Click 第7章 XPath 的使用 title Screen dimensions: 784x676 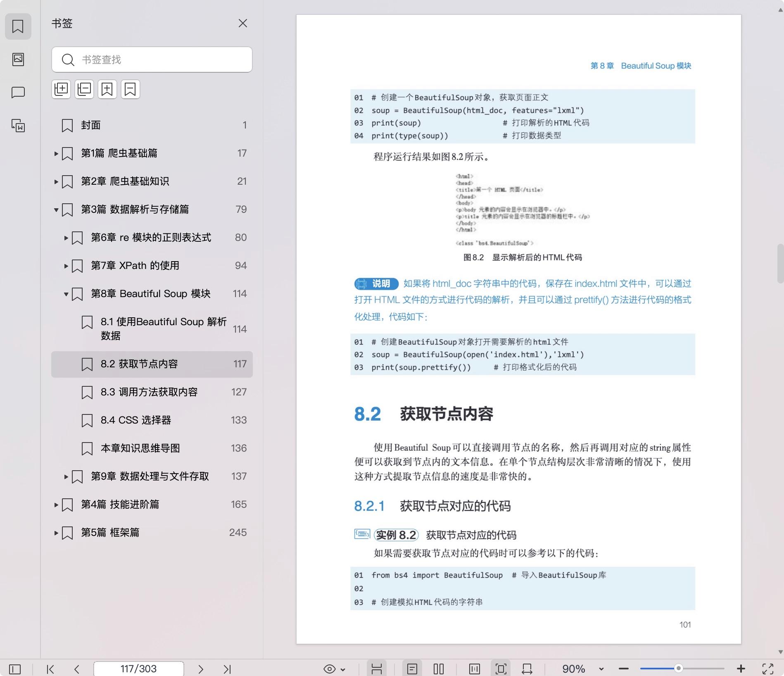135,266
